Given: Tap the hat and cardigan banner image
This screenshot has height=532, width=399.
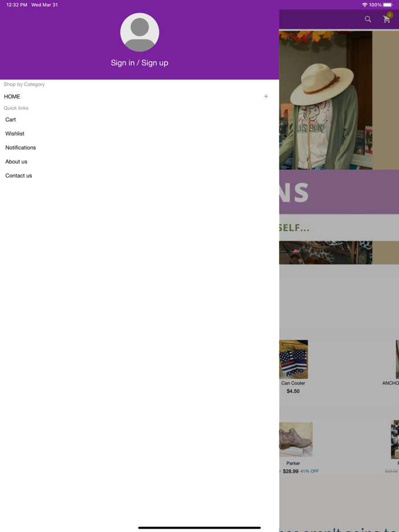Looking at the screenshot, I should 325,100.
